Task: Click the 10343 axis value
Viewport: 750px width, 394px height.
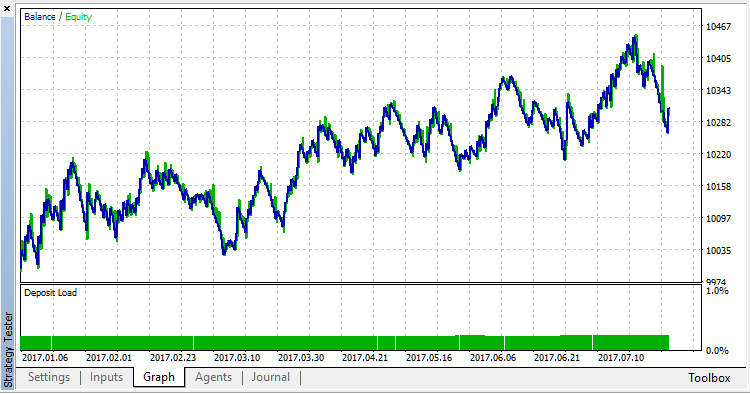Action: click(718, 91)
